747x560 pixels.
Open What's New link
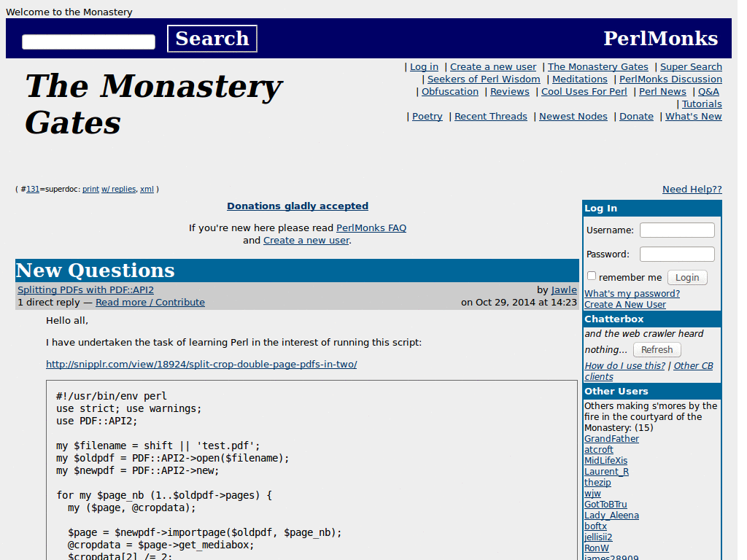[693, 116]
